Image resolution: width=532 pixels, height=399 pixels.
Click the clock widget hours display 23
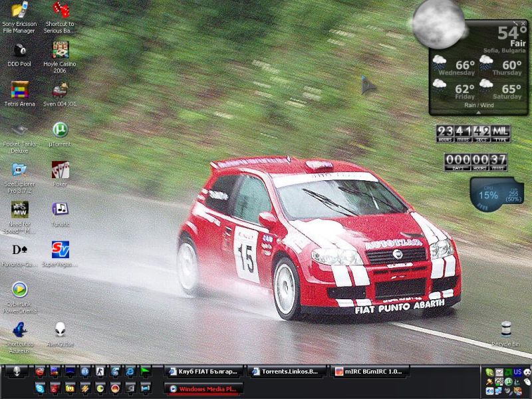tap(445, 134)
